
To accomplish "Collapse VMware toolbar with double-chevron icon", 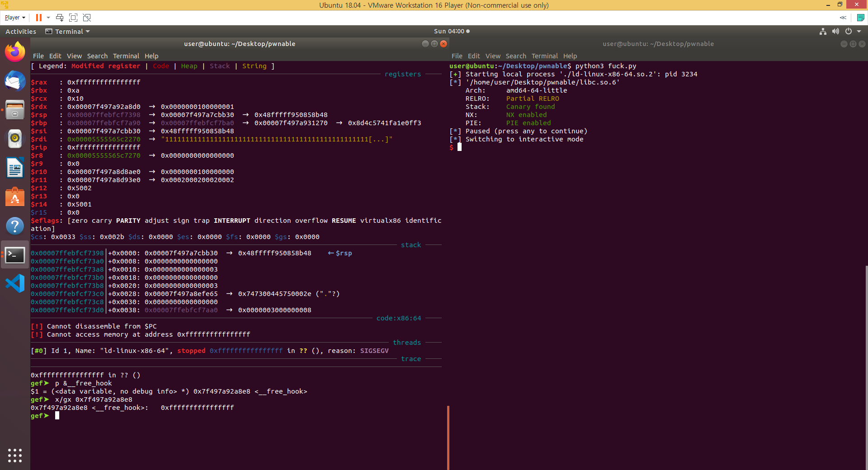I will [x=843, y=18].
